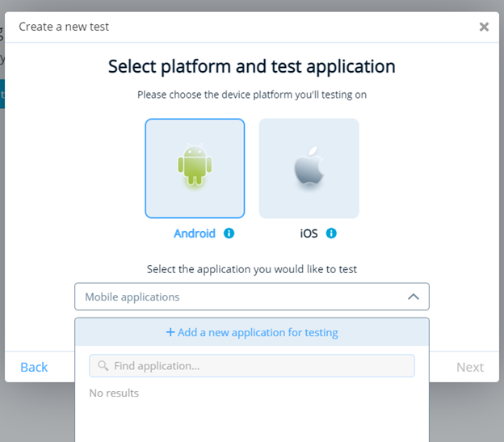Click the Mobile applications combo box text
The height and width of the screenshot is (442, 504).
click(132, 297)
